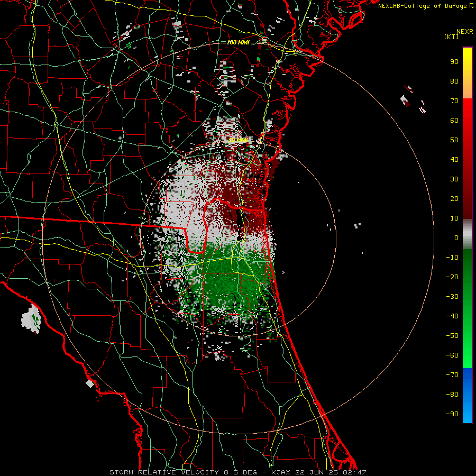Click the -20 value on the velocity scale
476x476 pixels.
[452, 277]
